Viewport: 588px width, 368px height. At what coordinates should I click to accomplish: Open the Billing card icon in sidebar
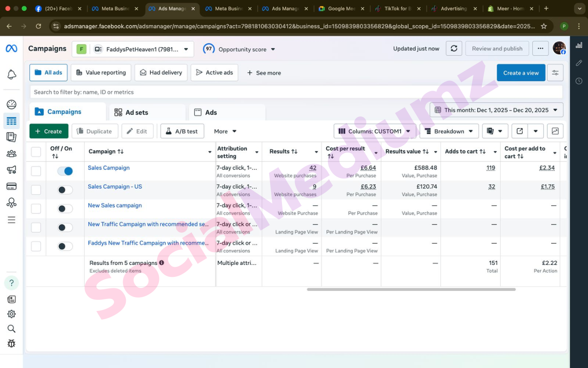(11, 186)
